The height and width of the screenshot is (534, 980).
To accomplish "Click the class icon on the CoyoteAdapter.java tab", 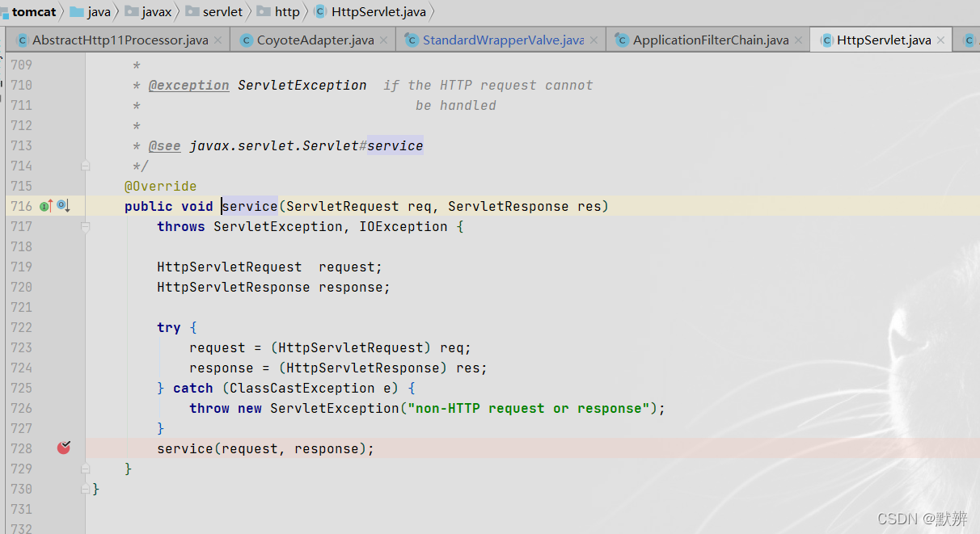I will point(247,40).
